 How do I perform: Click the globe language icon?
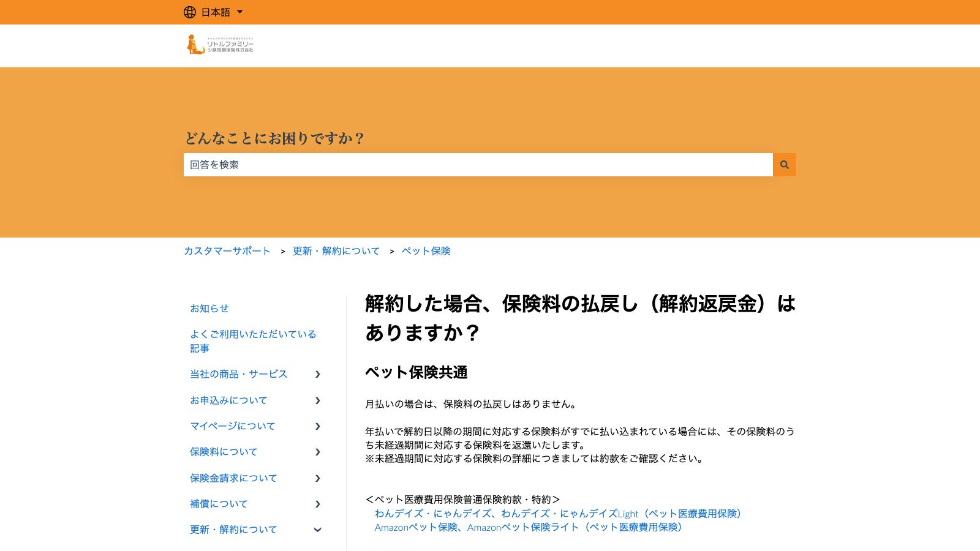click(x=190, y=12)
